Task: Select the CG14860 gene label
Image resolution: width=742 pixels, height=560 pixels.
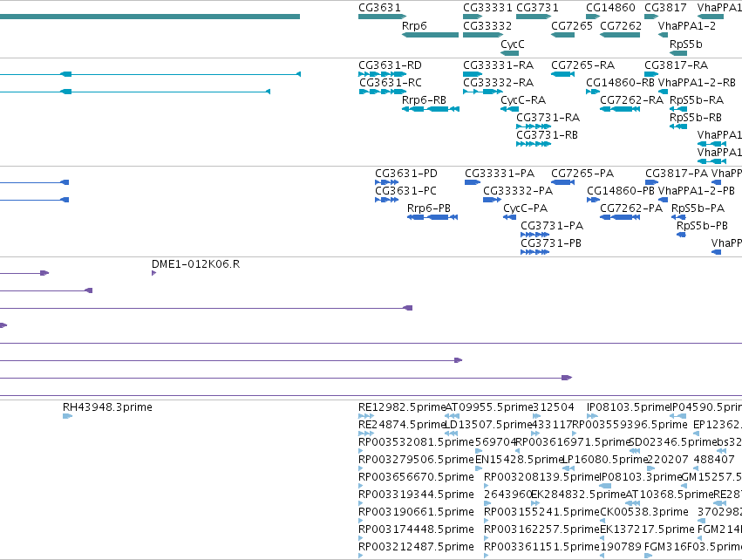Action: (610, 8)
